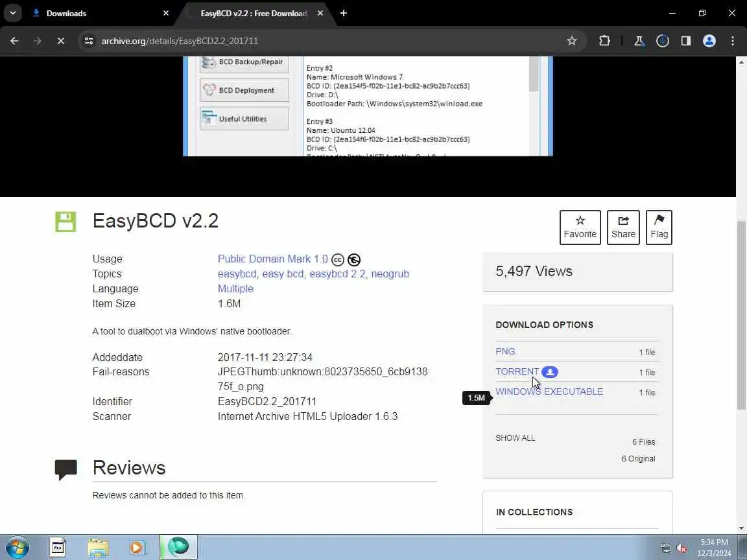The image size is (747, 560).
Task: Open Windows Explorer from the taskbar
Action: [x=98, y=548]
